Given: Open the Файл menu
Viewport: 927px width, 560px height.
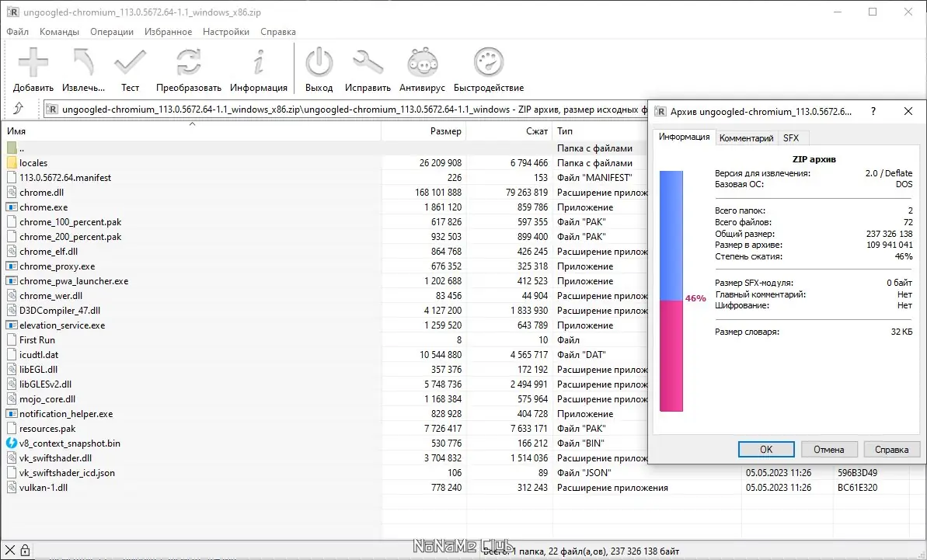Looking at the screenshot, I should [x=18, y=32].
